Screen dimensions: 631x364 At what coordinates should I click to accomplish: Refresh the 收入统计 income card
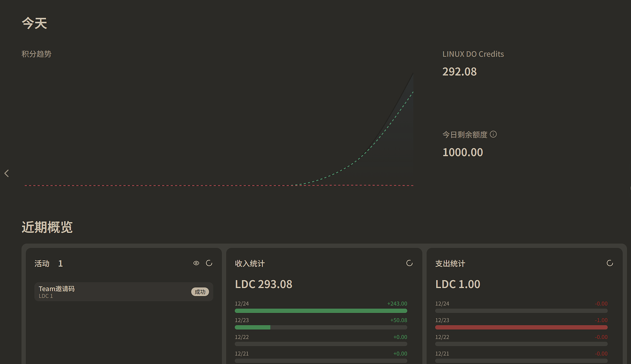[409, 263]
